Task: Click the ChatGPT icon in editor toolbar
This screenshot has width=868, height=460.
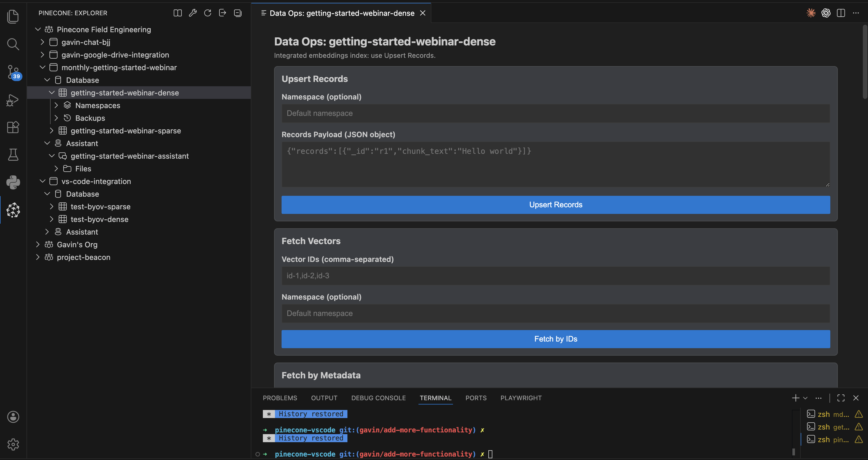Action: tap(826, 13)
